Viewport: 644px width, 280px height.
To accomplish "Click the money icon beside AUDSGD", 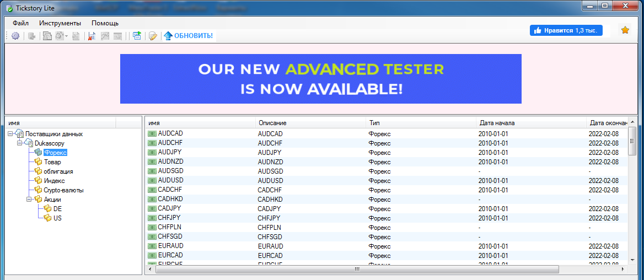I will point(152,171).
